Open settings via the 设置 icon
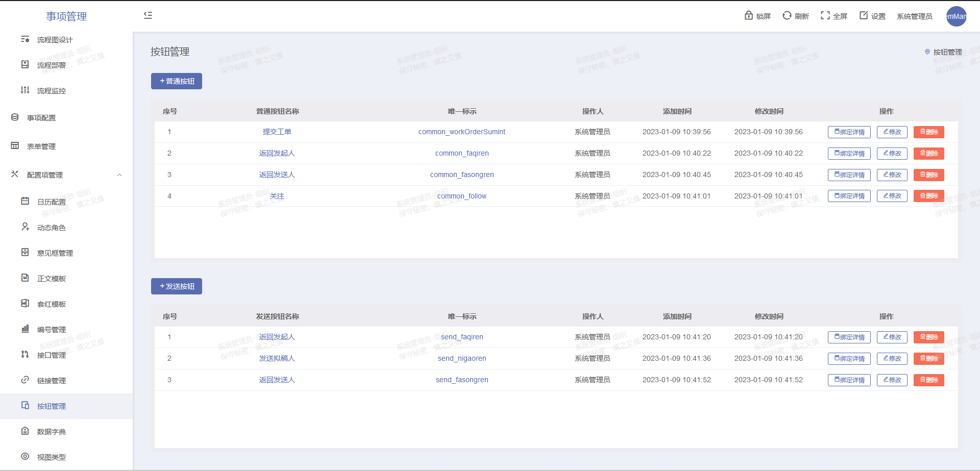This screenshot has height=471, width=980. [864, 16]
